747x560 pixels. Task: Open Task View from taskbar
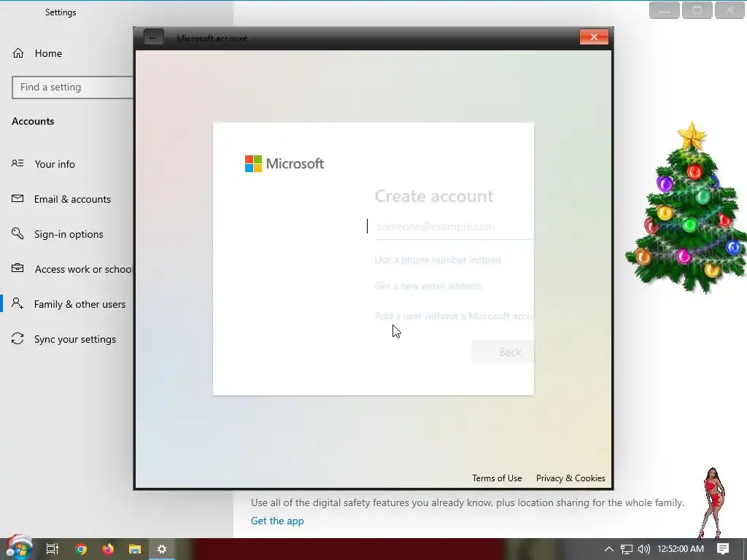53,549
